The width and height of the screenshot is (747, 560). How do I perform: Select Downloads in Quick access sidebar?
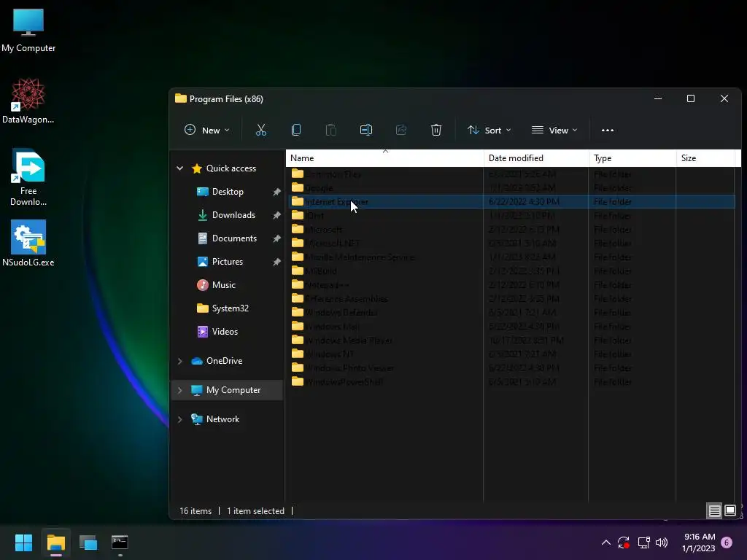pos(233,215)
